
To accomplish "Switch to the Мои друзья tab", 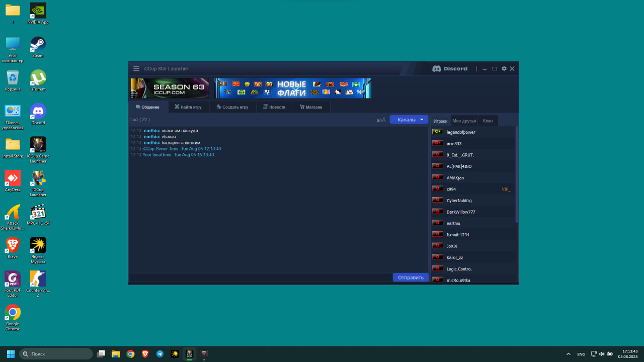I will (x=464, y=121).
